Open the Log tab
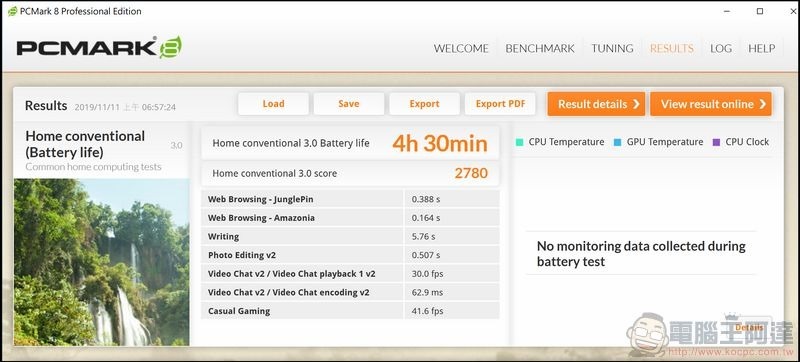Viewport: 800px width, 362px height. pos(721,48)
